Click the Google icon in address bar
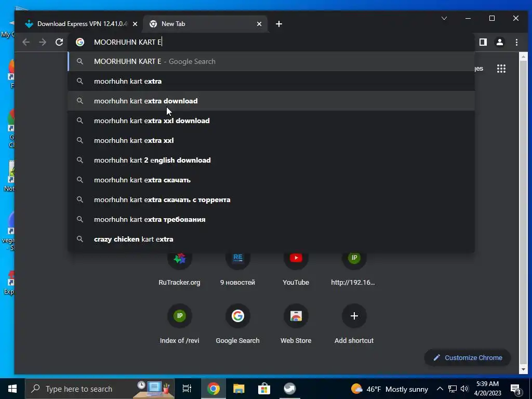532x399 pixels. click(80, 42)
